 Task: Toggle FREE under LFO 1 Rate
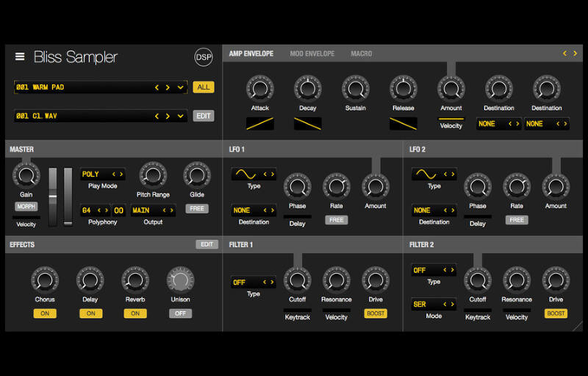pyautogui.click(x=336, y=220)
